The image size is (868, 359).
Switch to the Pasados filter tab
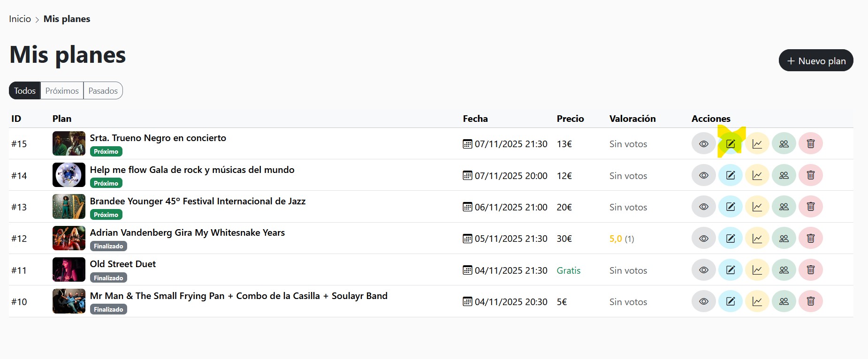coord(103,91)
